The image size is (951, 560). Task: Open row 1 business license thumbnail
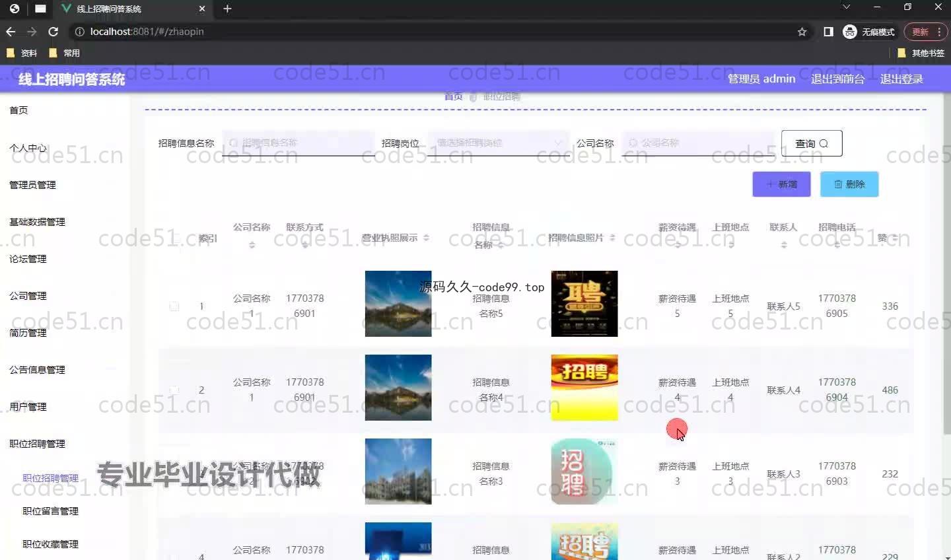click(398, 304)
